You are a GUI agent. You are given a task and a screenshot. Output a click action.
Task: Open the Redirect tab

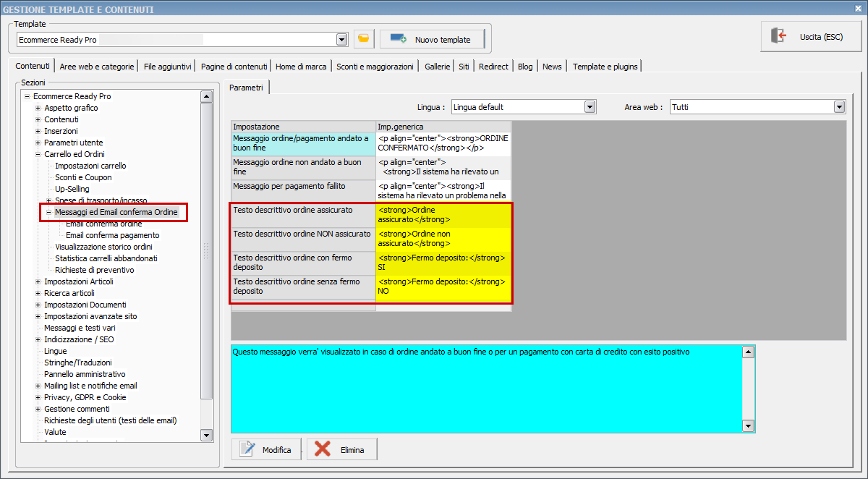click(x=493, y=67)
